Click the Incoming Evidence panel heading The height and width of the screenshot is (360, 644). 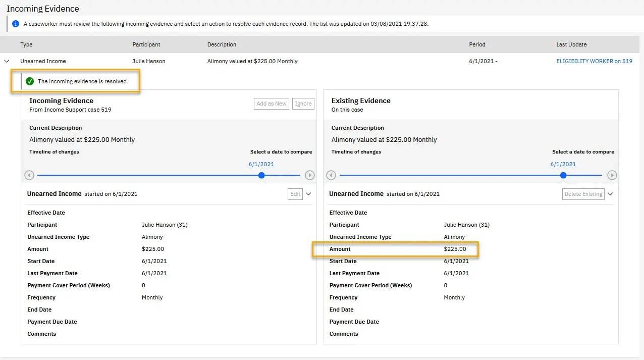tap(62, 100)
